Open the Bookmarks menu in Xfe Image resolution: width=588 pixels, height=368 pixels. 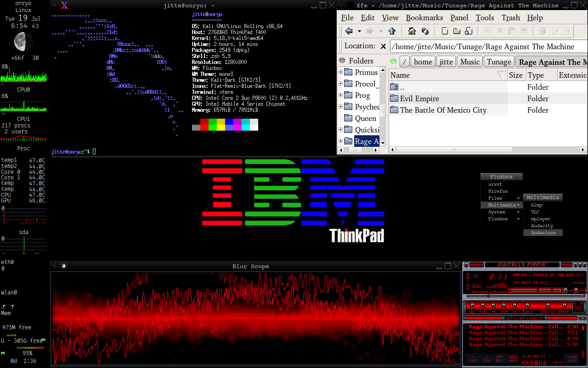point(424,17)
